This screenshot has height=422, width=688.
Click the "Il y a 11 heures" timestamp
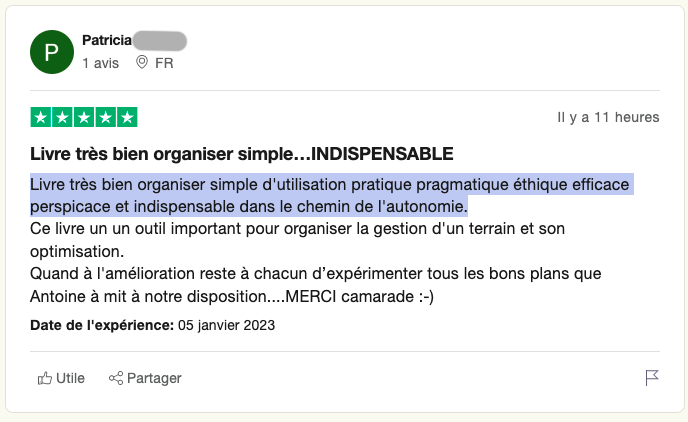pos(608,117)
